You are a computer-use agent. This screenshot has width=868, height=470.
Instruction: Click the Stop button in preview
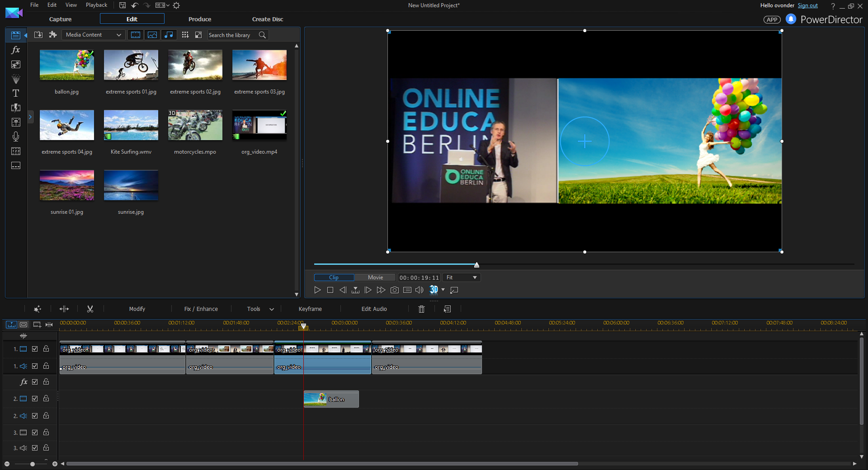click(330, 290)
